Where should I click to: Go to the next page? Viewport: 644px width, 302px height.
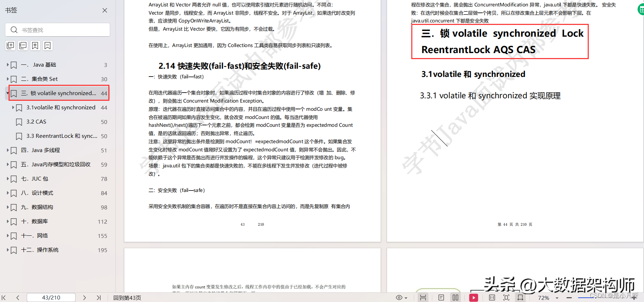pos(84,297)
